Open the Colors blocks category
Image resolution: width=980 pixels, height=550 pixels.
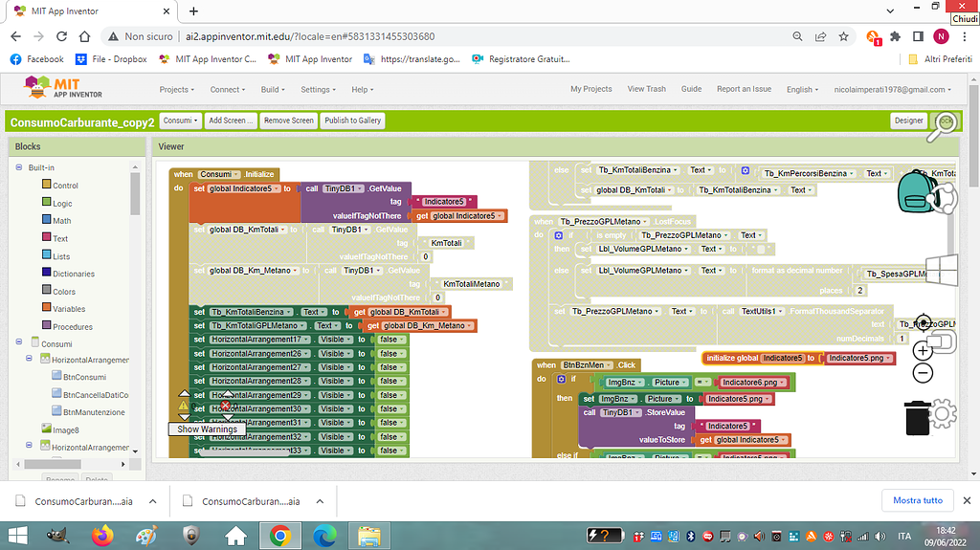[x=64, y=292]
